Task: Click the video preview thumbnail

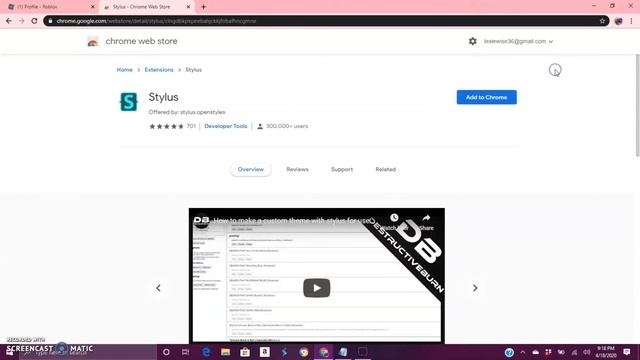Action: [x=317, y=276]
